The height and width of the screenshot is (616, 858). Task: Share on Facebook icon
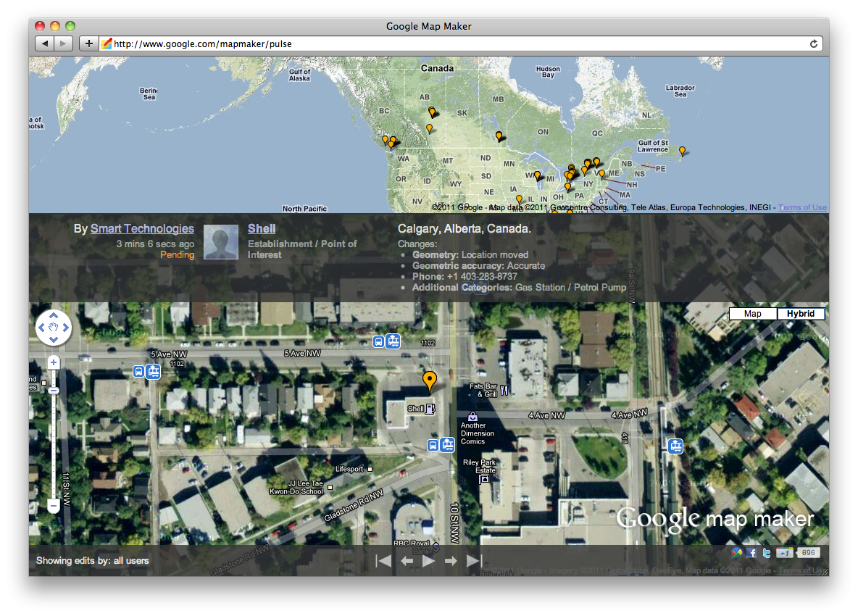[x=752, y=553]
